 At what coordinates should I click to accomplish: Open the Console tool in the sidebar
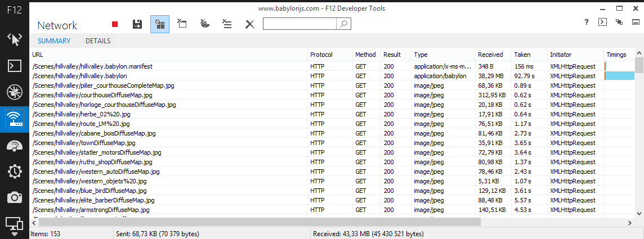point(14,65)
